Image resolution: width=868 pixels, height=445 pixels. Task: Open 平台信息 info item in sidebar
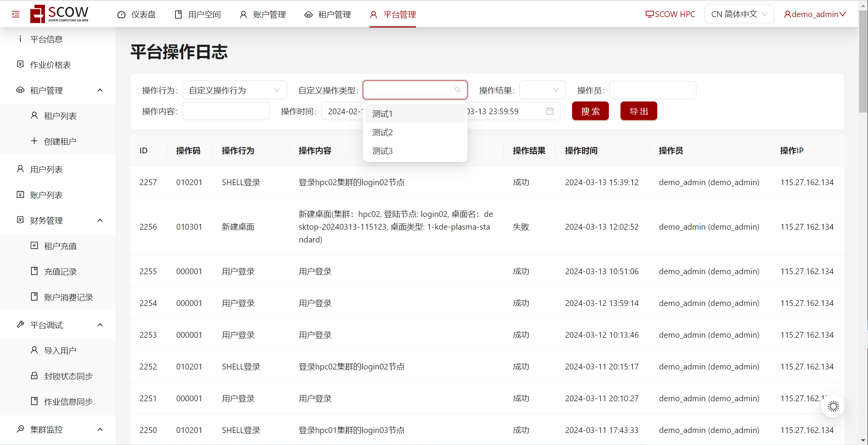[x=46, y=39]
